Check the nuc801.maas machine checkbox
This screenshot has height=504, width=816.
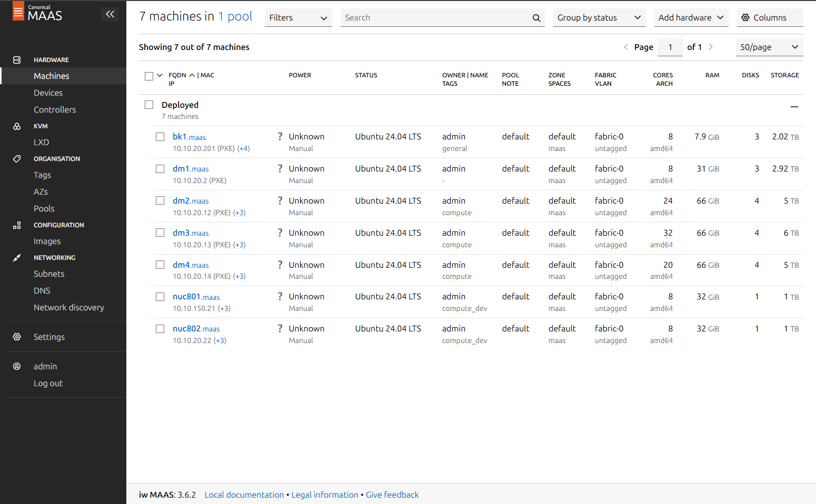tap(160, 297)
